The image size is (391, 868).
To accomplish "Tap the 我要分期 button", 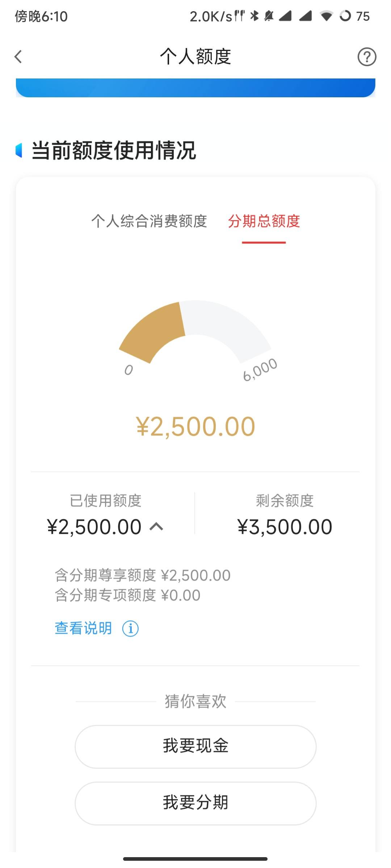I will coord(195,803).
